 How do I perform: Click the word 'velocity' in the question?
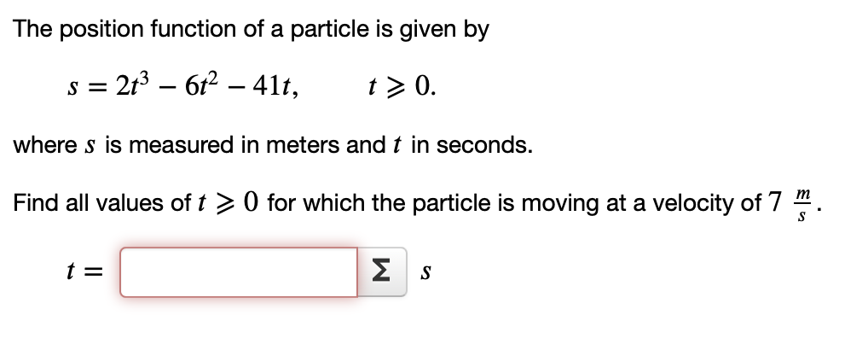pos(694,203)
